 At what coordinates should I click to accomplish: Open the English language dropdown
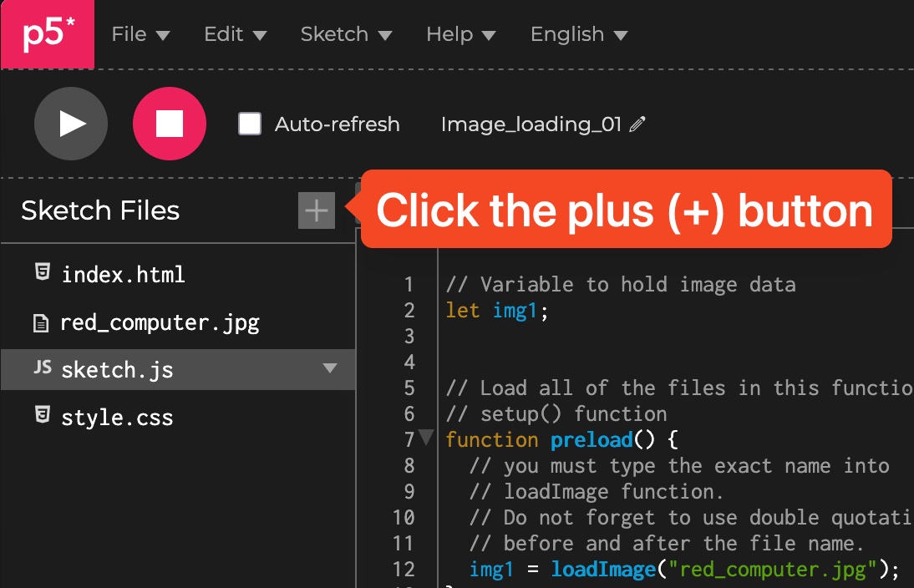pos(578,34)
